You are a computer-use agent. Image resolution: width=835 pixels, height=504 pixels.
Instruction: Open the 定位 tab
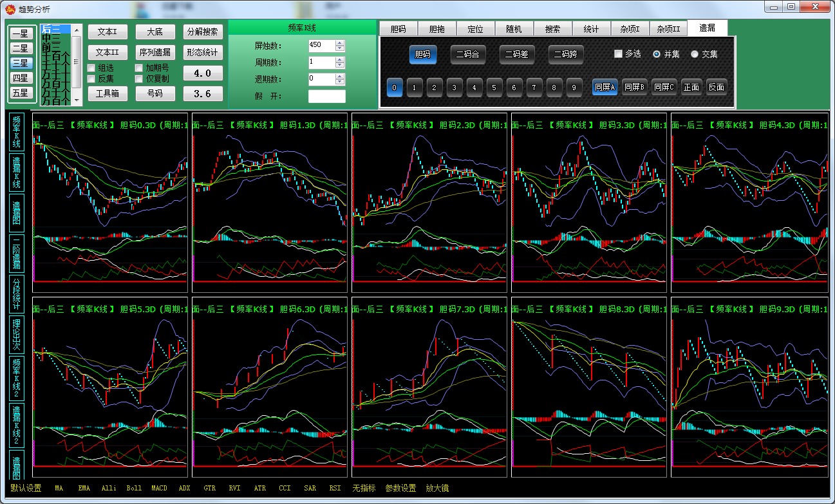tap(475, 29)
